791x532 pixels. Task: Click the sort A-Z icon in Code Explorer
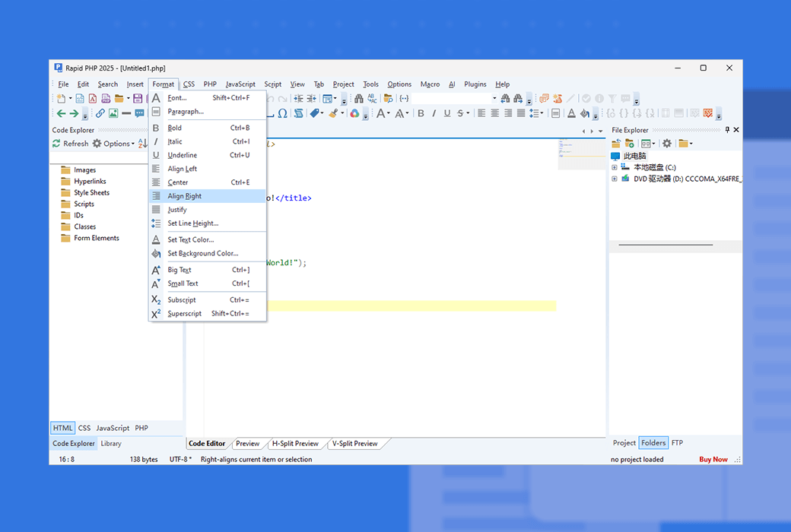click(142, 144)
